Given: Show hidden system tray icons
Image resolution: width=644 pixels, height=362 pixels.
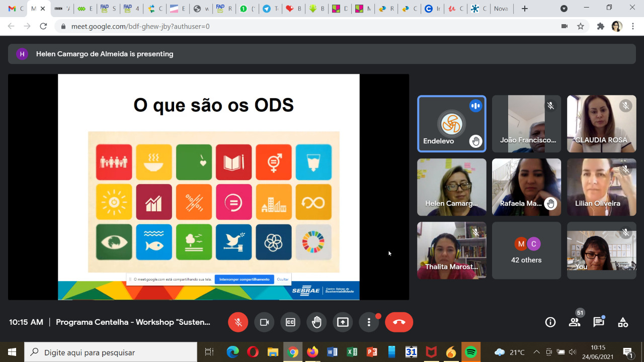Looking at the screenshot, I should pos(536,352).
